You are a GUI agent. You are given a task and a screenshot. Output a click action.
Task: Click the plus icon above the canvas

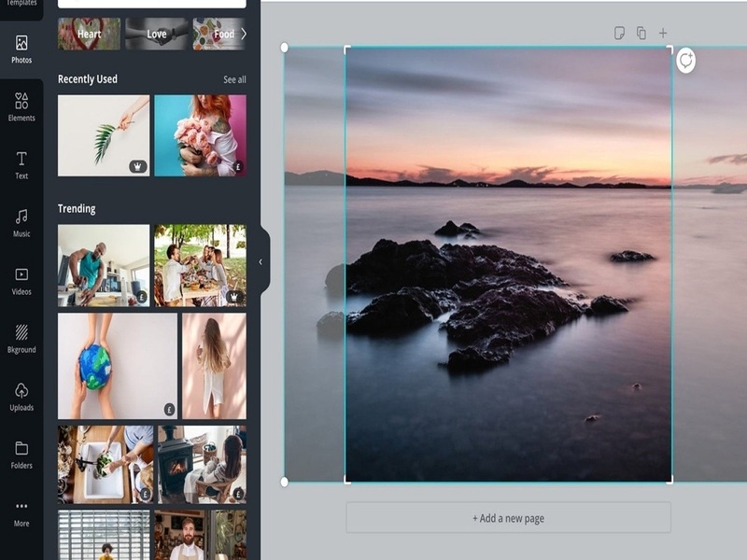663,33
